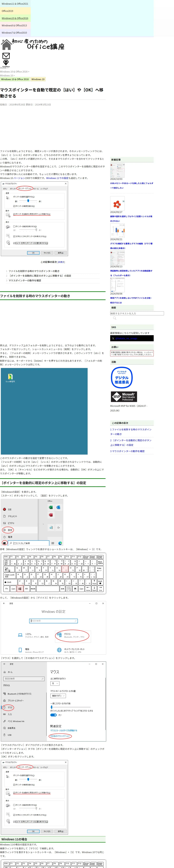Viewport: 174px width, 868px height.
Task: Click sidebar TOC item 3 マウスポインターの動作を確認
Action: pyautogui.click(x=127, y=451)
